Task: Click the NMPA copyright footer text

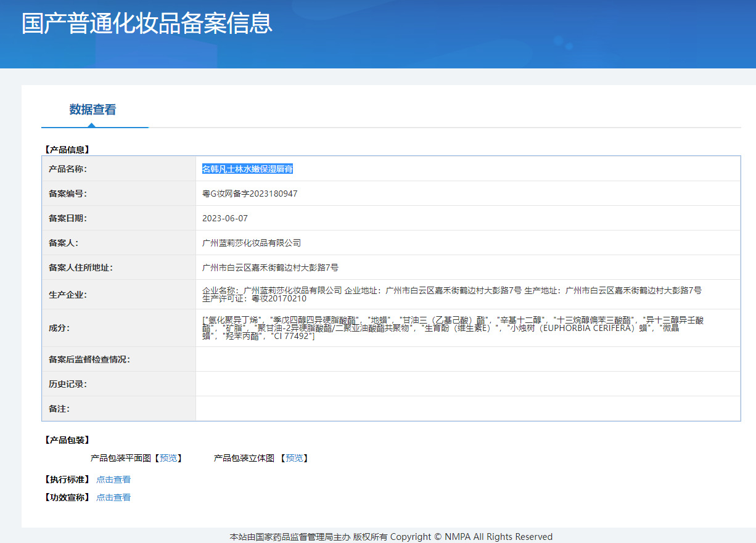Action: 391,537
